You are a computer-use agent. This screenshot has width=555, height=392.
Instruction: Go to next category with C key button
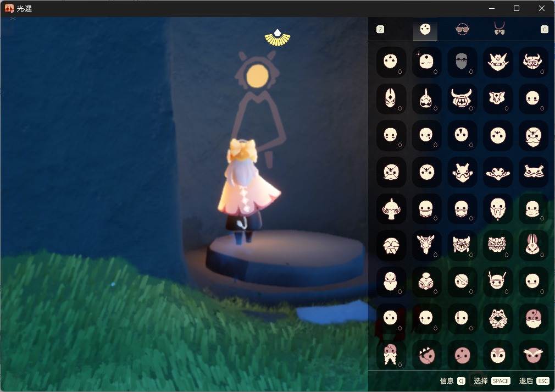[545, 29]
